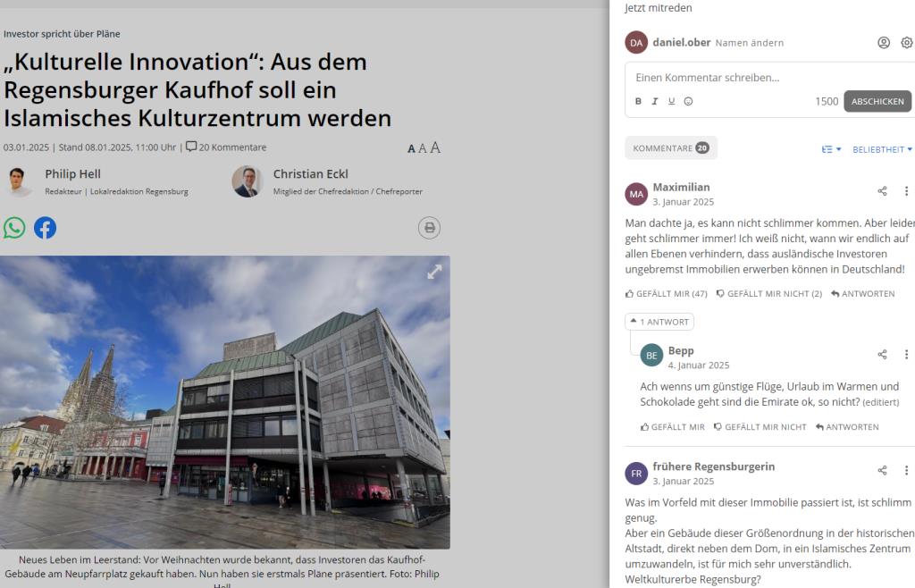Open the comment view-style dropdown

(832, 148)
